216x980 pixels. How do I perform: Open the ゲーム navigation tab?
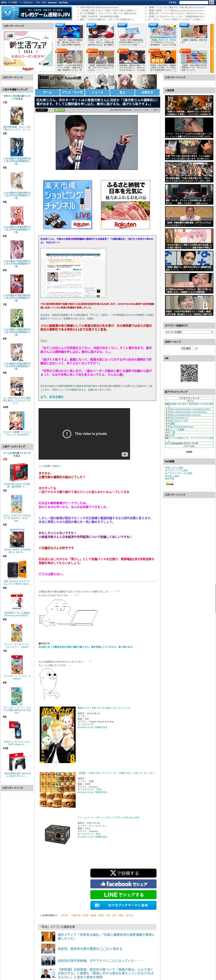[x=48, y=92]
